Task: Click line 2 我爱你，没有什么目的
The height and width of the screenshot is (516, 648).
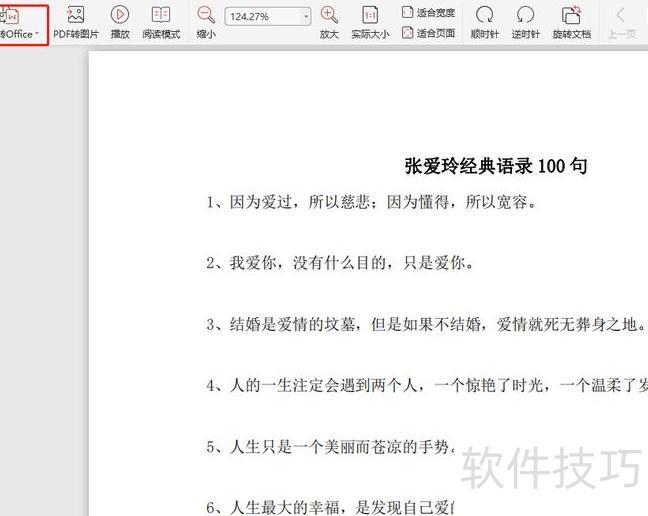Action: (x=340, y=263)
